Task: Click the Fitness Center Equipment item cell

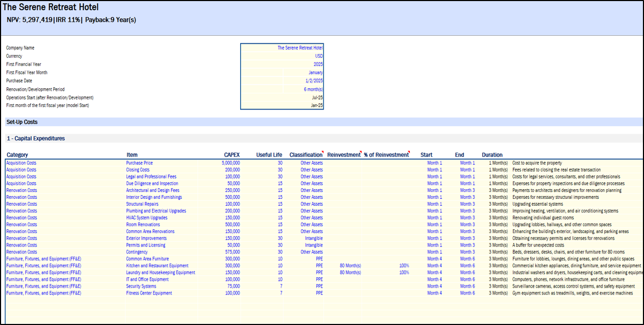Action: [149, 293]
